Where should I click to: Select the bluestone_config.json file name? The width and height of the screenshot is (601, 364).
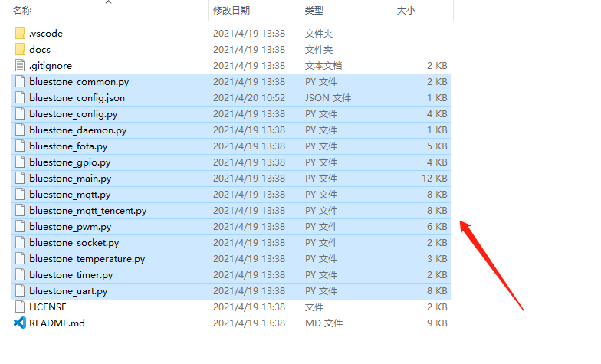(77, 98)
